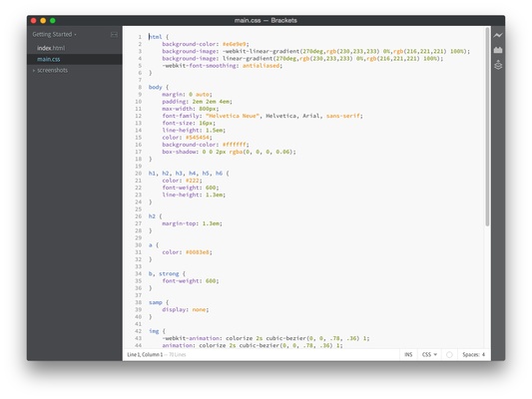Open the Getting Started project dropdown
Screen dimensions: 532x399
(x=54, y=34)
